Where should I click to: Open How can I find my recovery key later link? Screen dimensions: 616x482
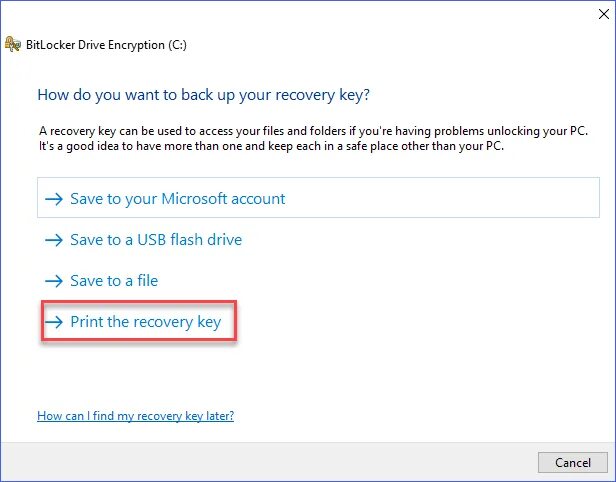coord(135,415)
